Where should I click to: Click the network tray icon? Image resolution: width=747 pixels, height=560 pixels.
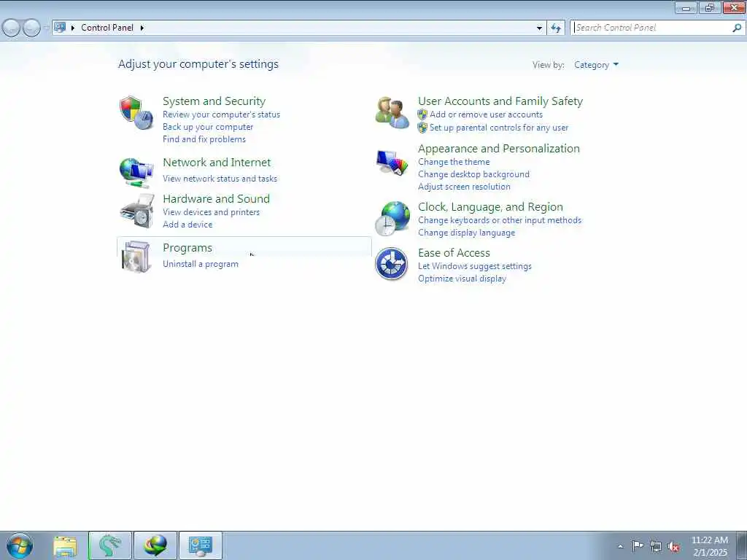(656, 546)
